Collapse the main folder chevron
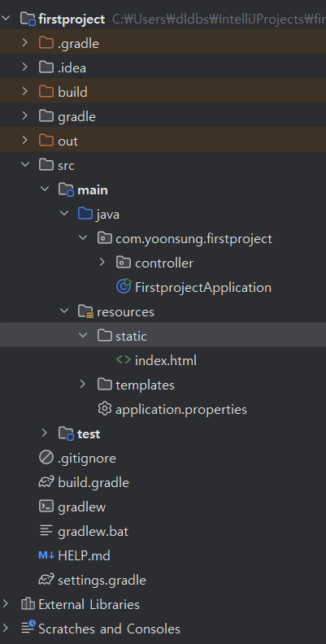326x644 pixels. pos(45,189)
